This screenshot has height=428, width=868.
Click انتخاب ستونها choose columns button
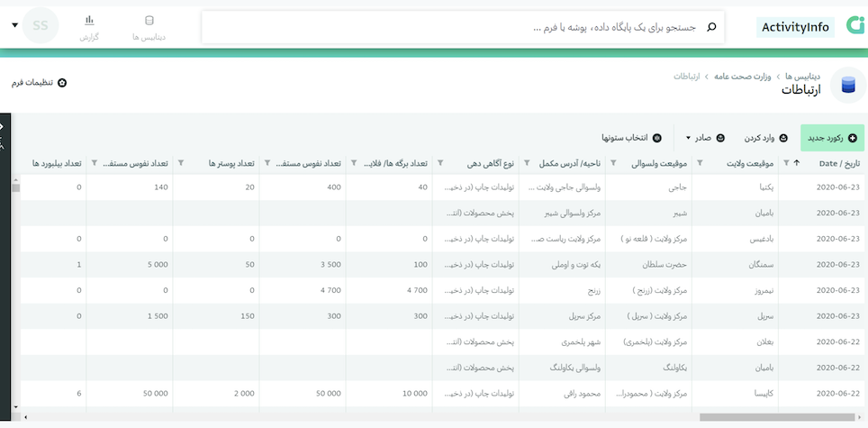pyautogui.click(x=631, y=138)
